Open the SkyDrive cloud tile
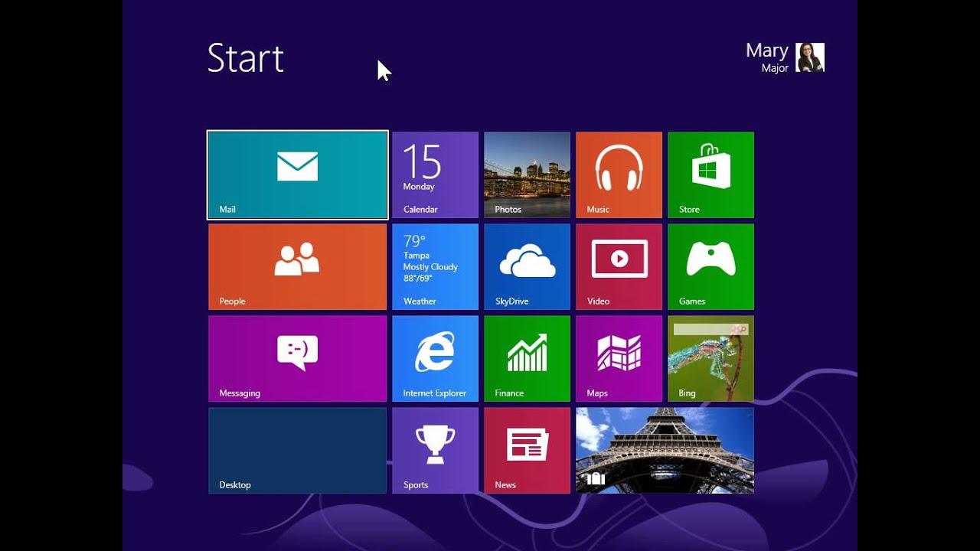 coord(527,266)
